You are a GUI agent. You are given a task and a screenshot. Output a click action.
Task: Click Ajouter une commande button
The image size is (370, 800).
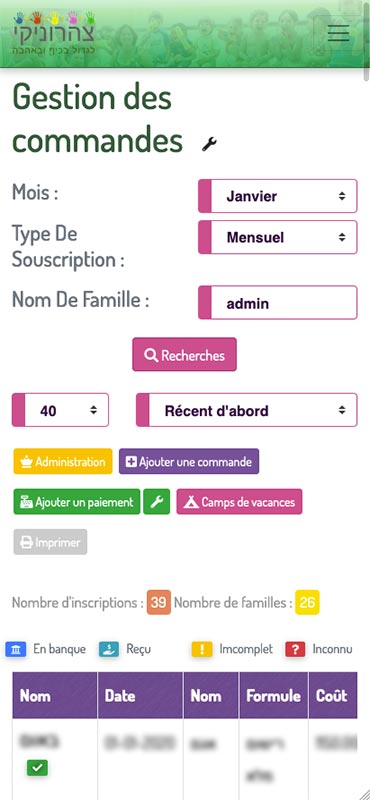click(x=189, y=462)
